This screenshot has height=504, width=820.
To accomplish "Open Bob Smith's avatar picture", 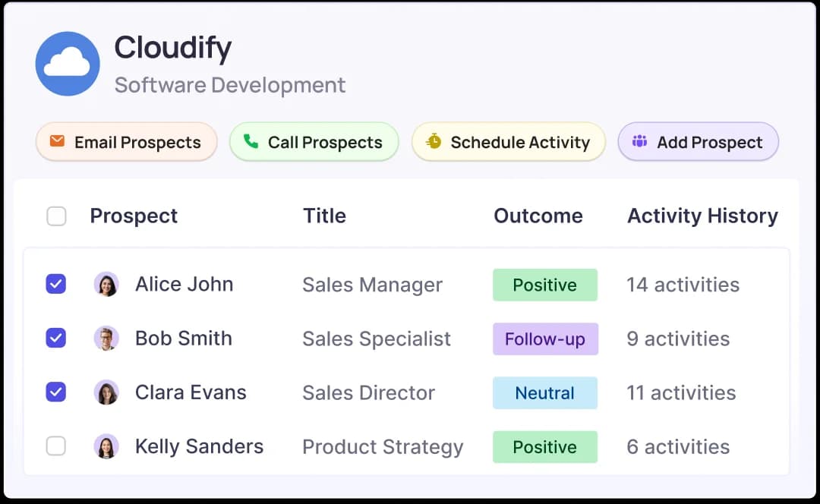I will click(x=106, y=338).
